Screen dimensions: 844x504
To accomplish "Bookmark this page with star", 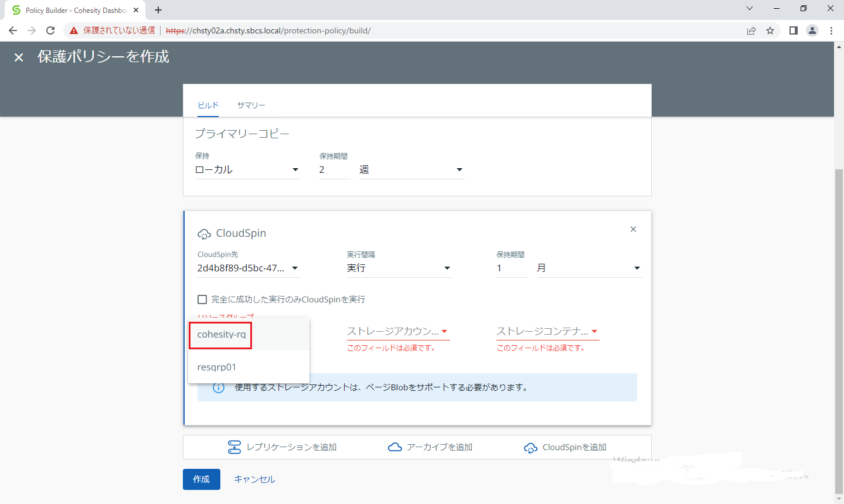I will pos(770,30).
